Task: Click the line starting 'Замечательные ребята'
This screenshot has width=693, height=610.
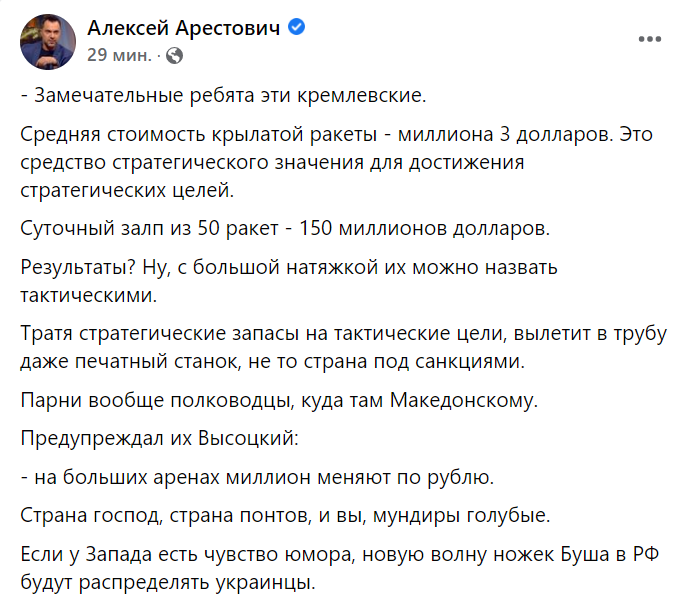Action: tap(224, 95)
